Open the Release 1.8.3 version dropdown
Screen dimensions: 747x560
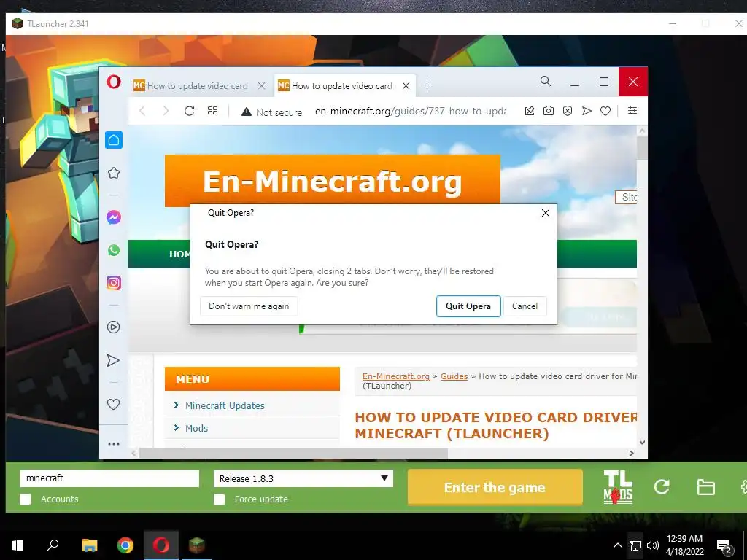(303, 478)
